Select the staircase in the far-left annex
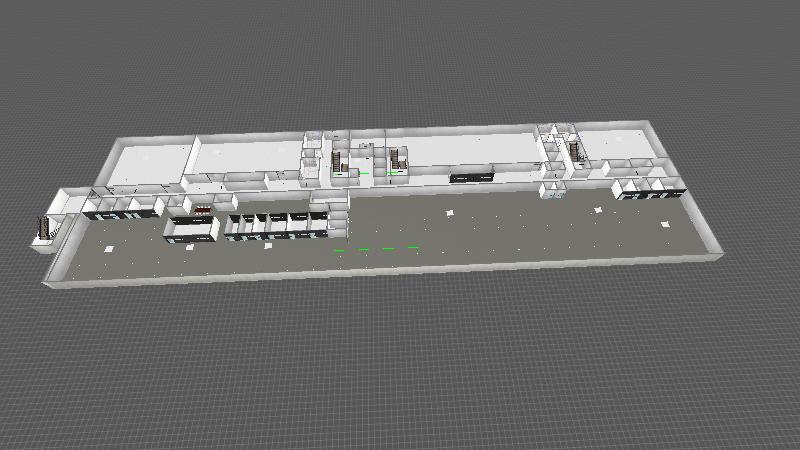The image size is (800, 450). (x=42, y=228)
